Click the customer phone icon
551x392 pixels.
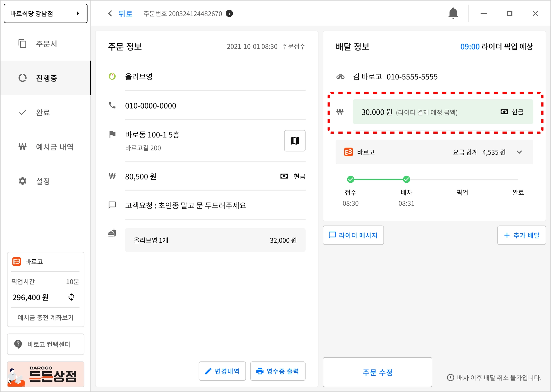(112, 105)
